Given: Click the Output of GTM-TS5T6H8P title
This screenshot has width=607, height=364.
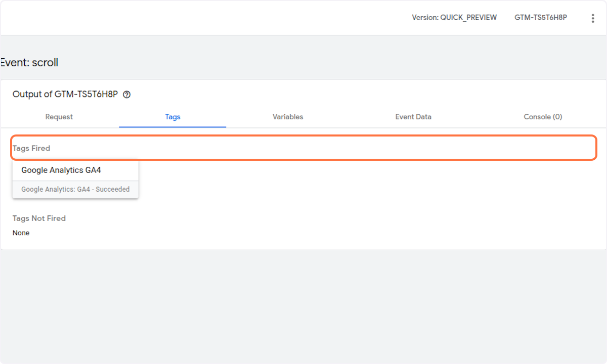Looking at the screenshot, I should coord(65,95).
